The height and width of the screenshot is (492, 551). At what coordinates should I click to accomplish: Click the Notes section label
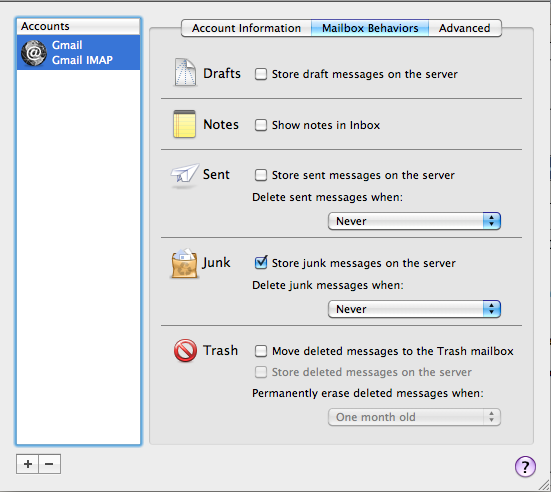pyautogui.click(x=221, y=124)
